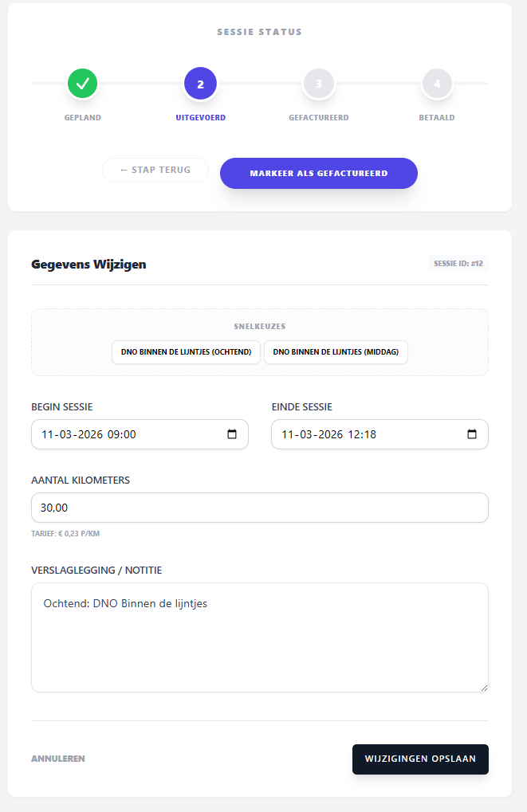Choose DNO Binnen de Lijntjes (Ochtend) shortcut
The width and height of the screenshot is (527, 812).
pos(186,352)
